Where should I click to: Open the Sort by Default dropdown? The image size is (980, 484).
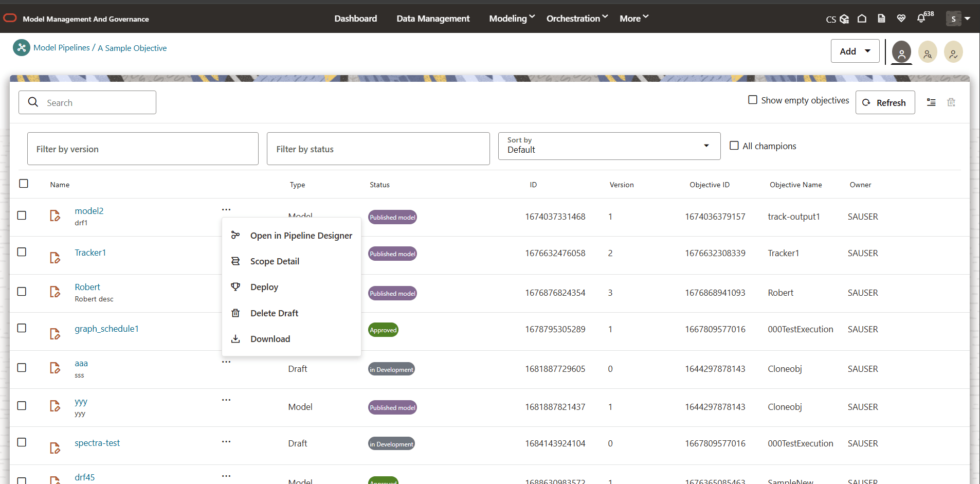coord(609,146)
